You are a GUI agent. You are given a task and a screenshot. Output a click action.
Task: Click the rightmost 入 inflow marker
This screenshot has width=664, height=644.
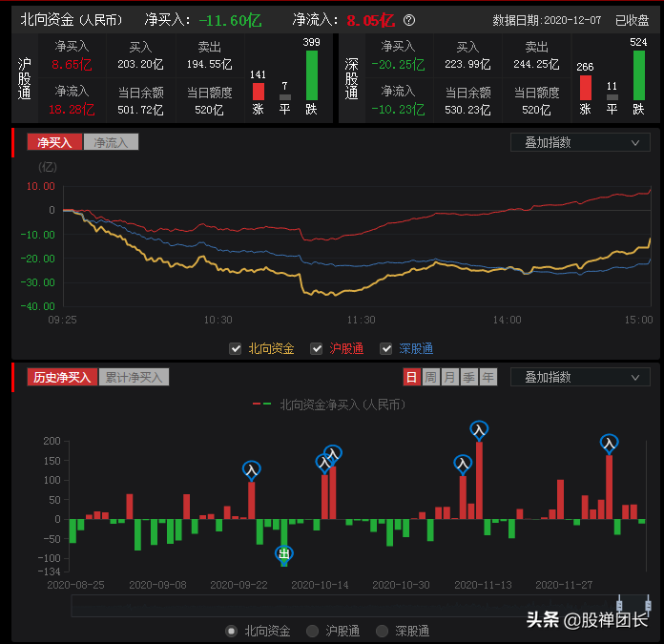click(x=609, y=444)
